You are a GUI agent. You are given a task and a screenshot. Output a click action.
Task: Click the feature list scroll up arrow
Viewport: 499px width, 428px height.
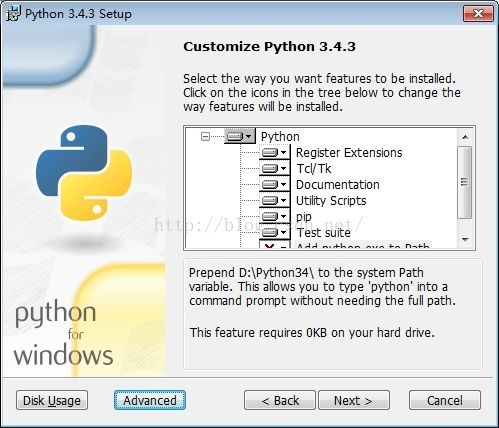(x=465, y=137)
